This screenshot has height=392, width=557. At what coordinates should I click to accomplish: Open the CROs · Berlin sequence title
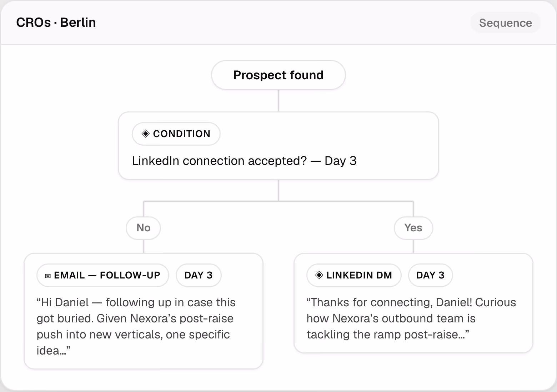[x=56, y=22]
